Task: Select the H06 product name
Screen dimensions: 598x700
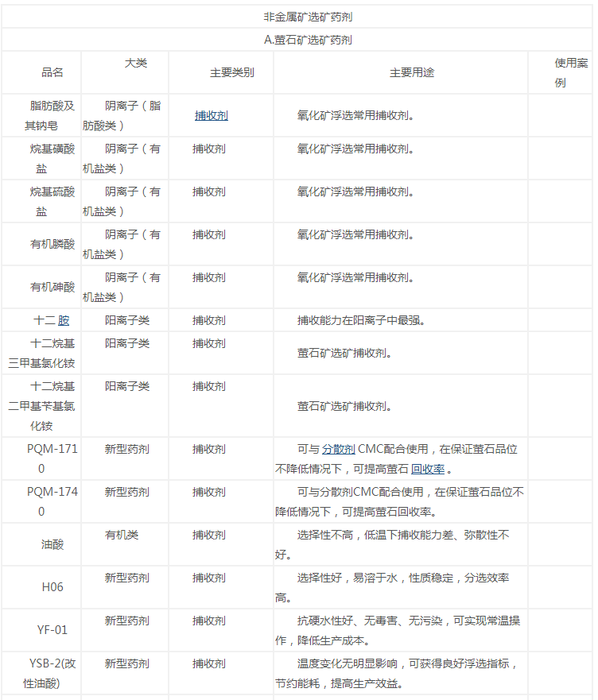Action: (x=52, y=587)
